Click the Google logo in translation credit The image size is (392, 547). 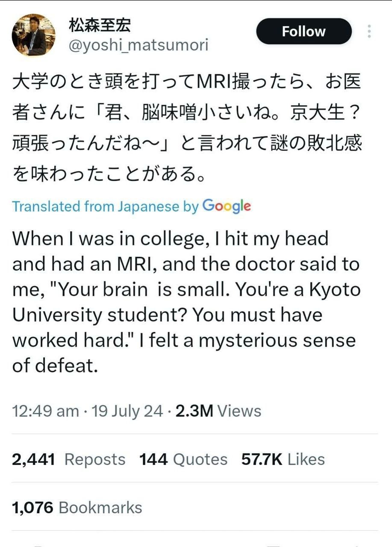tap(227, 206)
